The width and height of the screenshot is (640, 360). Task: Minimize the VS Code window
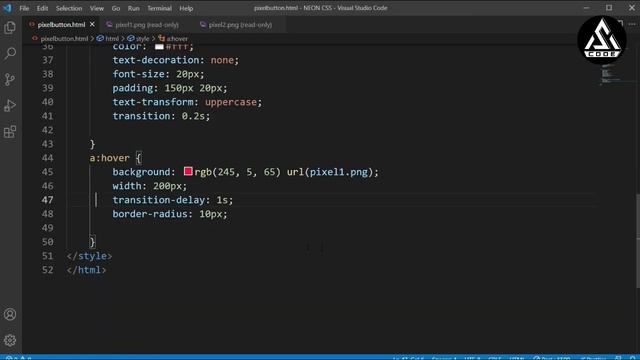[587, 8]
